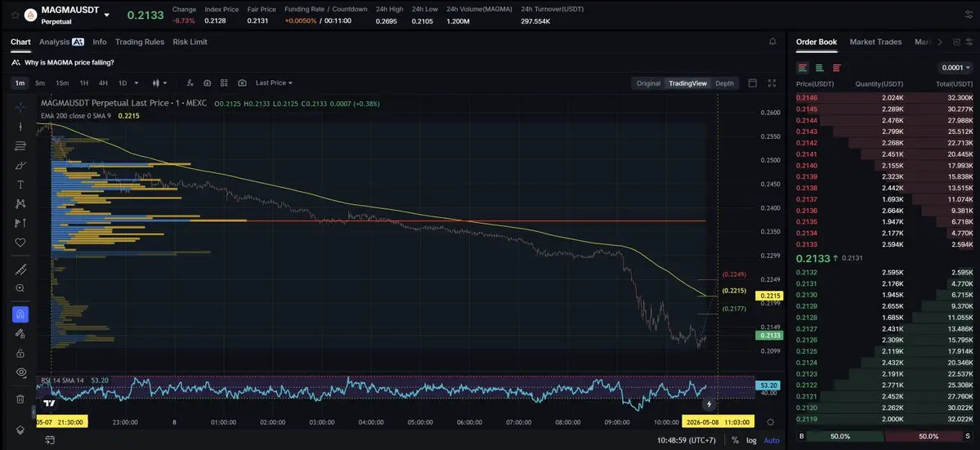
Task: Switch chart to Original view
Action: point(648,83)
